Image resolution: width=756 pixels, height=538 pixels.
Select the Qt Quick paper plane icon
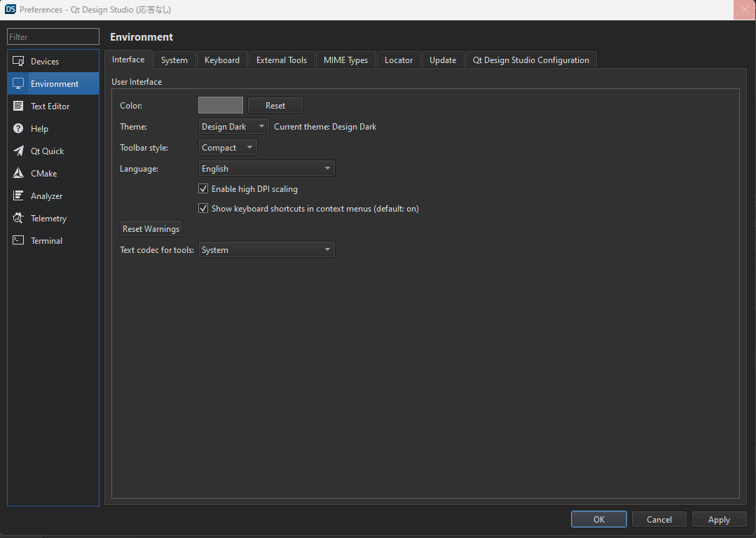18,151
